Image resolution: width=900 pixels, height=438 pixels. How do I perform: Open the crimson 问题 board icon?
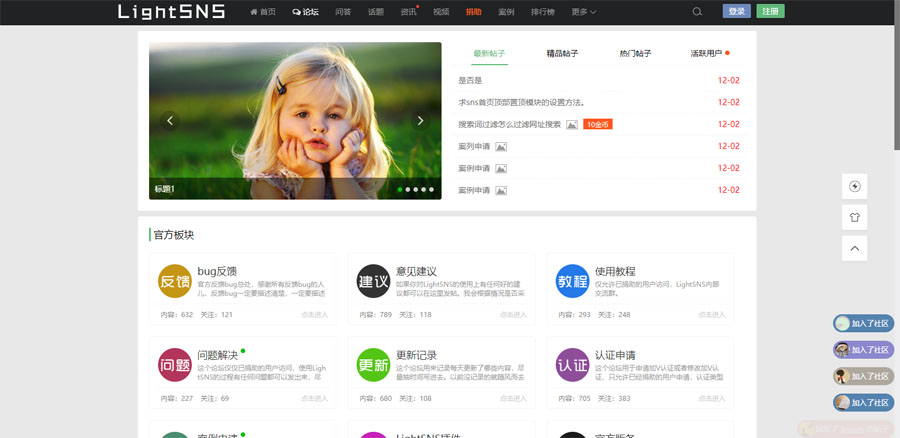pyautogui.click(x=174, y=365)
